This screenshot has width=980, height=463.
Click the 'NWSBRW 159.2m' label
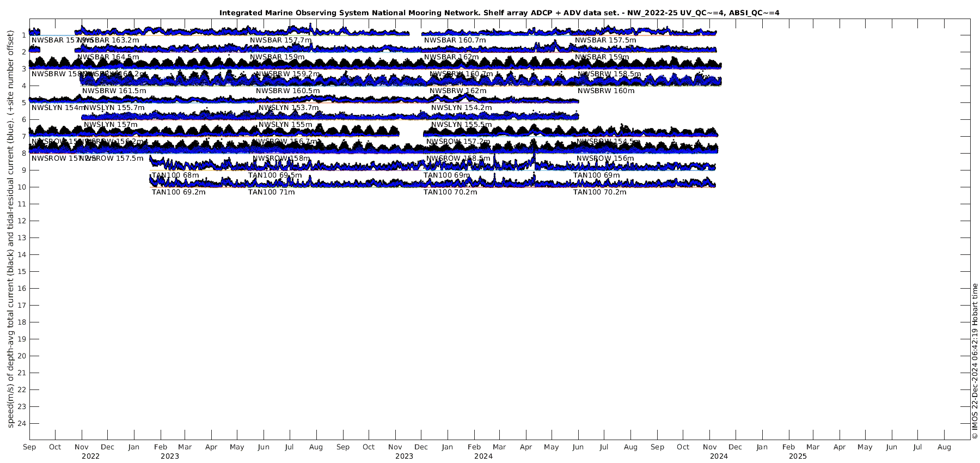tap(288, 74)
